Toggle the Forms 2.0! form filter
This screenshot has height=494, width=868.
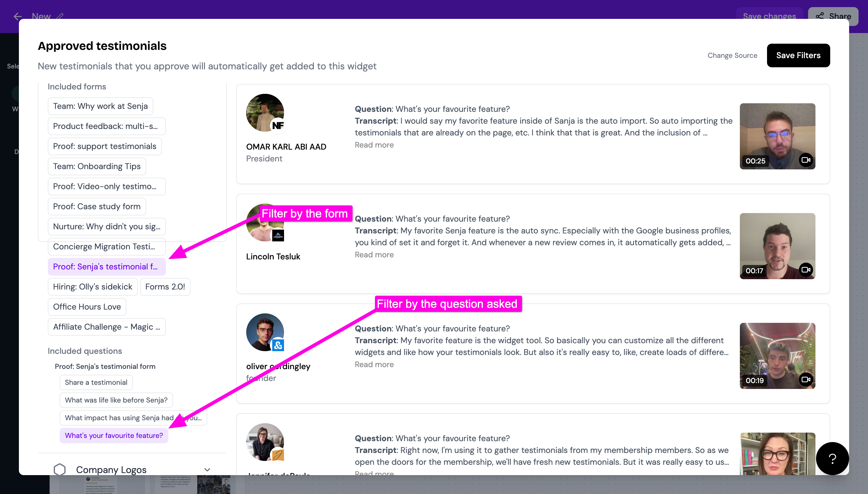tap(165, 287)
